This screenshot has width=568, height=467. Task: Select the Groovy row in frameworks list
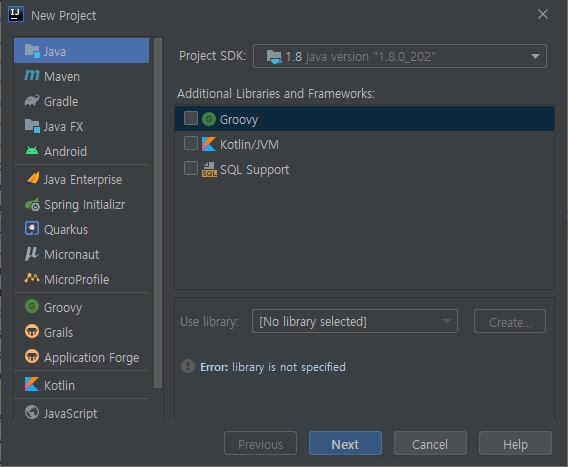pos(364,118)
